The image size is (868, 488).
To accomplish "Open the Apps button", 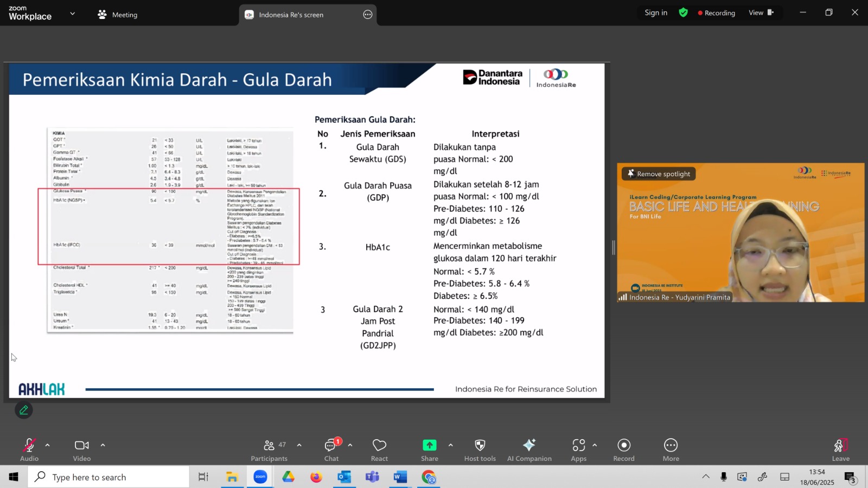I will [x=578, y=450].
